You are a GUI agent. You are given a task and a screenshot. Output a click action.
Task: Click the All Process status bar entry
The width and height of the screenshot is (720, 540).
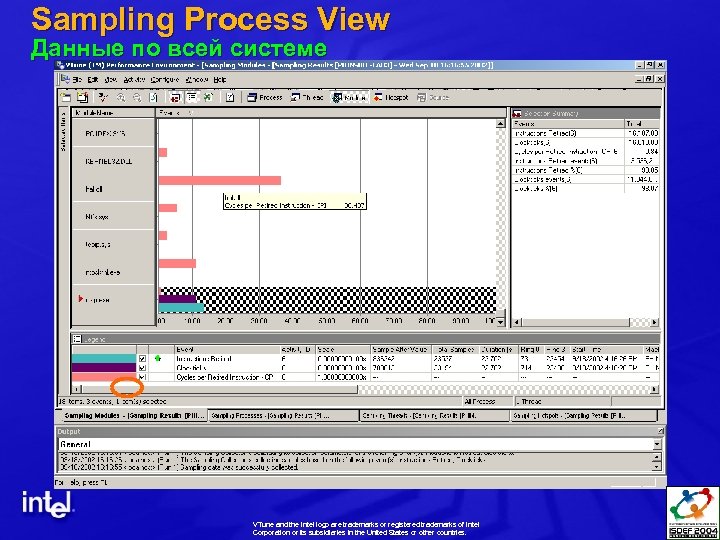point(487,401)
